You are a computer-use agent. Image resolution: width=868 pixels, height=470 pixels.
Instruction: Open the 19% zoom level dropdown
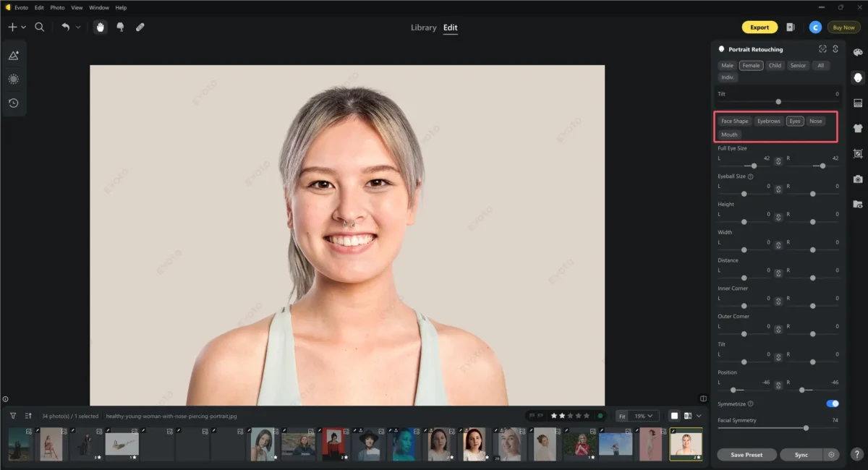pyautogui.click(x=644, y=416)
